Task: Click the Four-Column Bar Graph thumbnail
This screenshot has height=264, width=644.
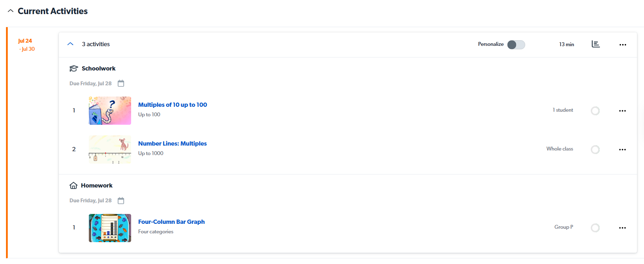Action: click(110, 228)
